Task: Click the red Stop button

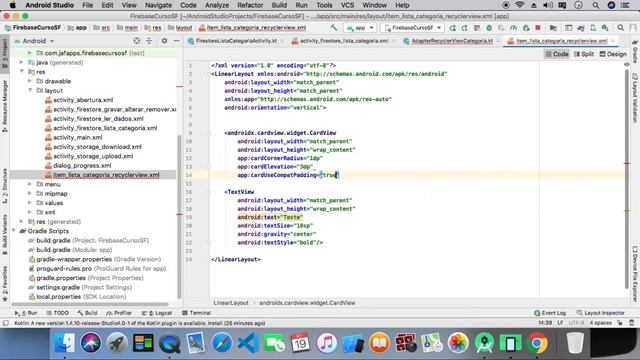Action: pyautogui.click(x=538, y=28)
